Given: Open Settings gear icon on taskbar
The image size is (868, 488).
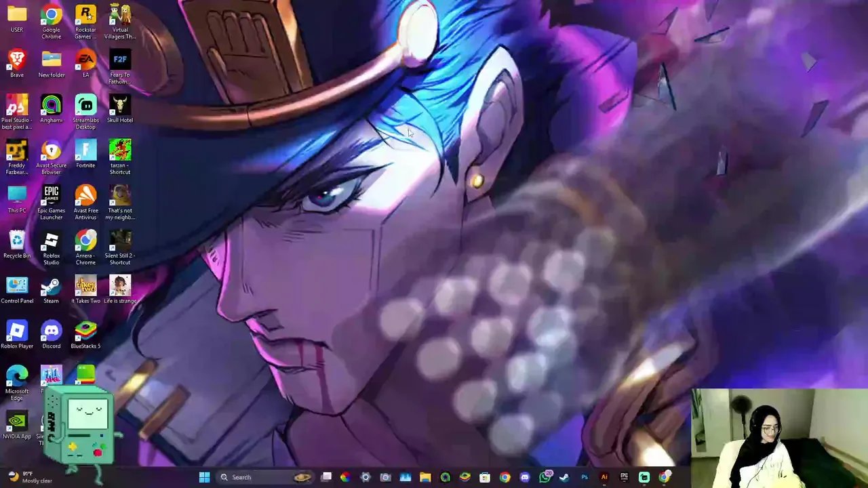Looking at the screenshot, I should pos(366,477).
